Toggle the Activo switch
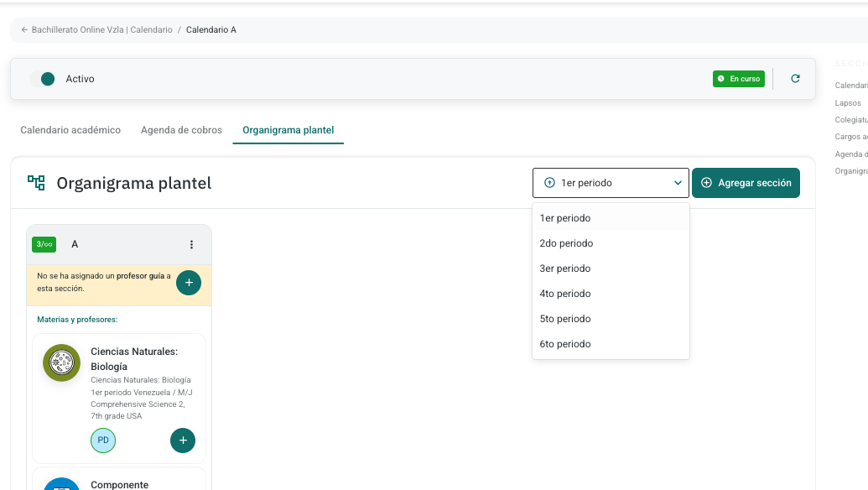Image resolution: width=868 pixels, height=490 pixels. pos(43,79)
